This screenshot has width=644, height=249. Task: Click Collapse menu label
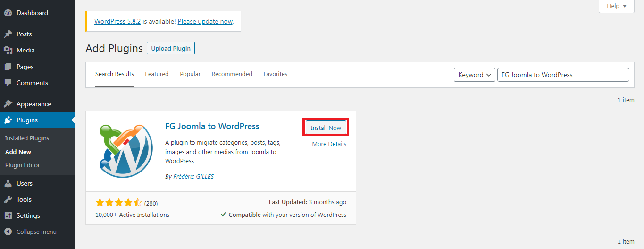tap(36, 232)
